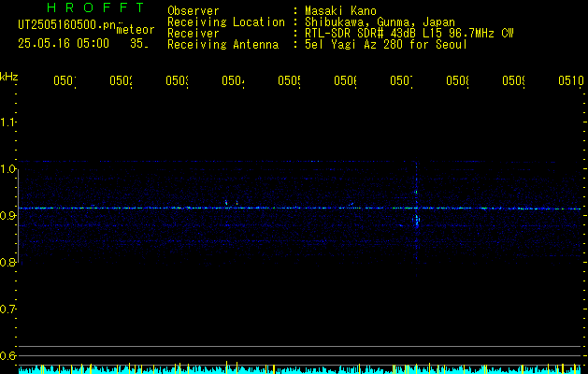Click the 0509 time axis label
This screenshot has width=588, height=374.
[x=514, y=80]
